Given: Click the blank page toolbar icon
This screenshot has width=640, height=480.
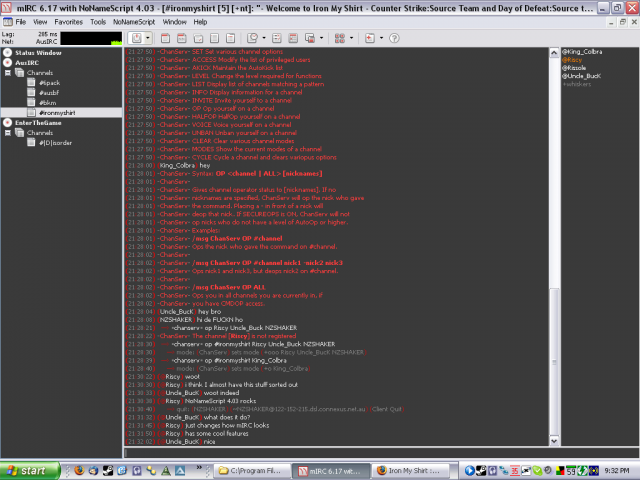Looking at the screenshot, I should (214, 38).
